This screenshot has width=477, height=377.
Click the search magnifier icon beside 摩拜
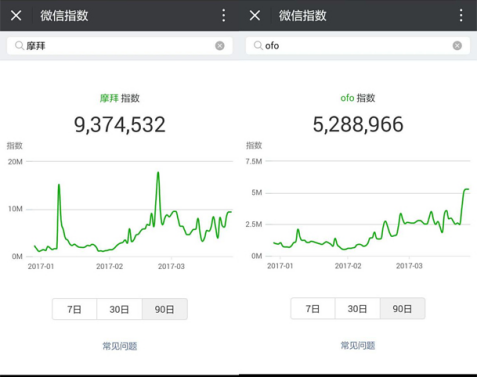click(19, 45)
